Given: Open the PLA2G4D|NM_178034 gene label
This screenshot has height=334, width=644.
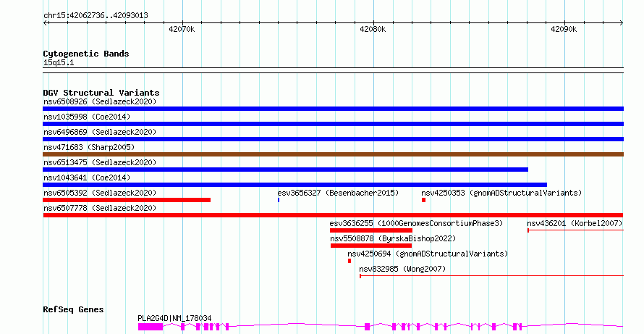Looking at the screenshot, I should [x=174, y=318].
